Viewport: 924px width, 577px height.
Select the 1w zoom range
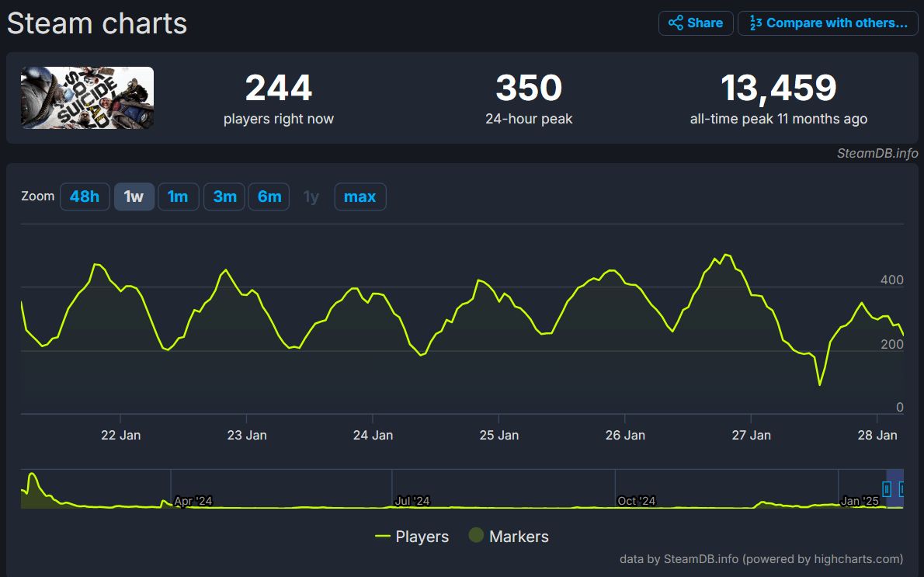(134, 196)
